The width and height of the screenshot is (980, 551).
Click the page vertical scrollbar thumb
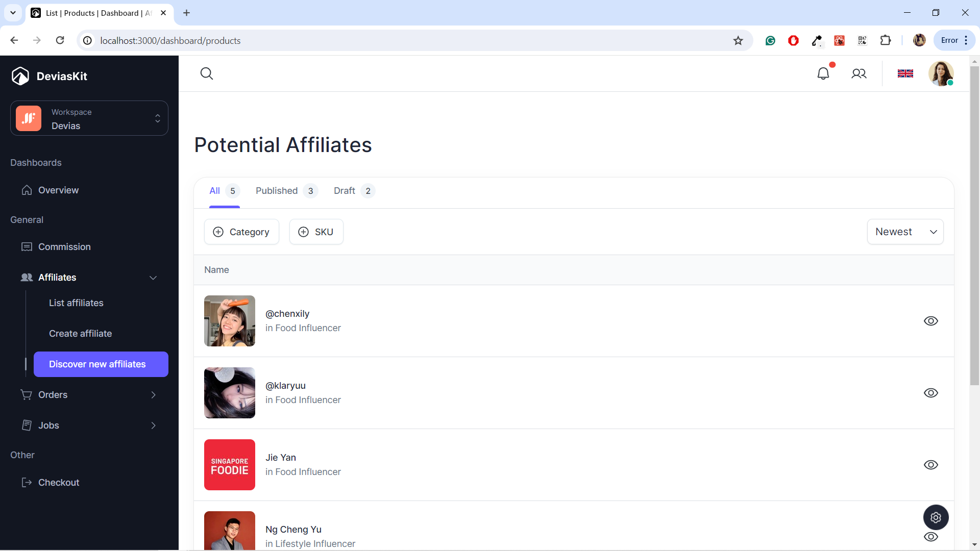974,224
